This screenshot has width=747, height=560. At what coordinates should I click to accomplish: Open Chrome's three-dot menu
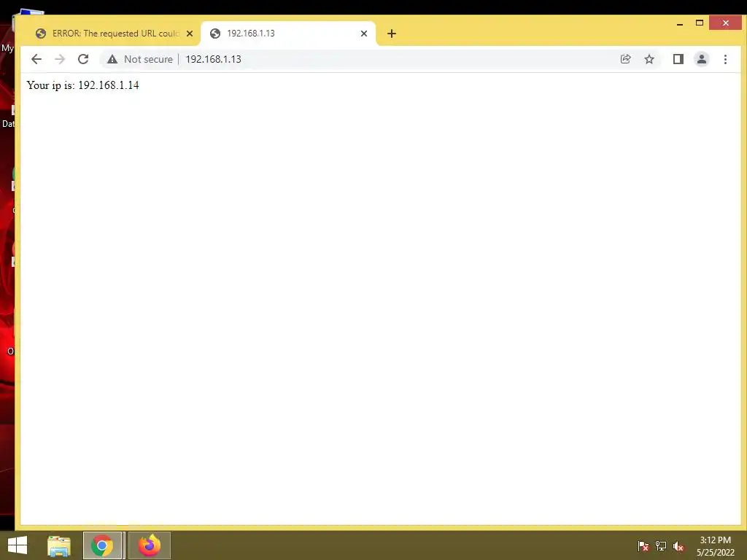tap(726, 59)
